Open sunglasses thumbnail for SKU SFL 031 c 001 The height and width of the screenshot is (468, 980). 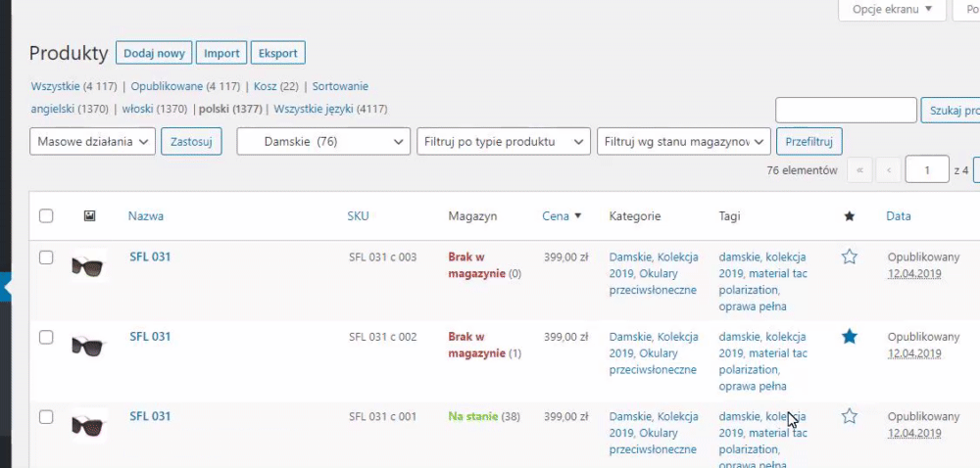(89, 425)
